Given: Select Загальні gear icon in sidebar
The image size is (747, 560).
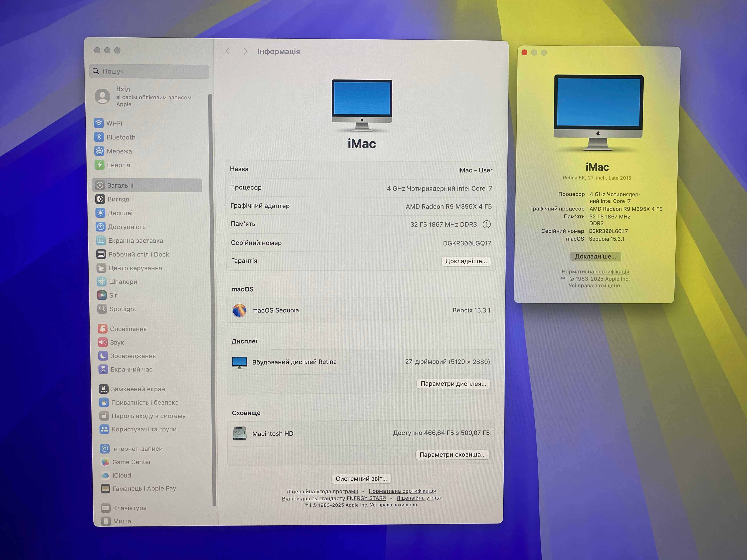Looking at the screenshot, I should [100, 185].
